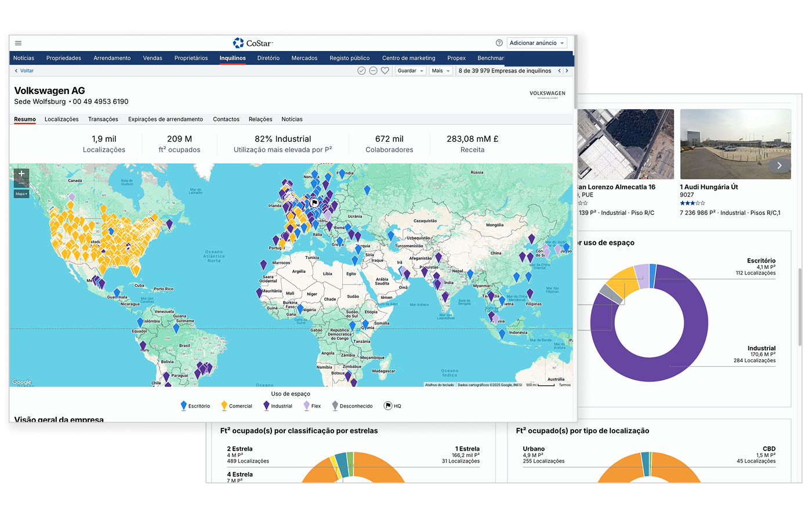Open the Adicionar anúncio dropdown
The width and height of the screenshot is (812, 519).
point(536,43)
